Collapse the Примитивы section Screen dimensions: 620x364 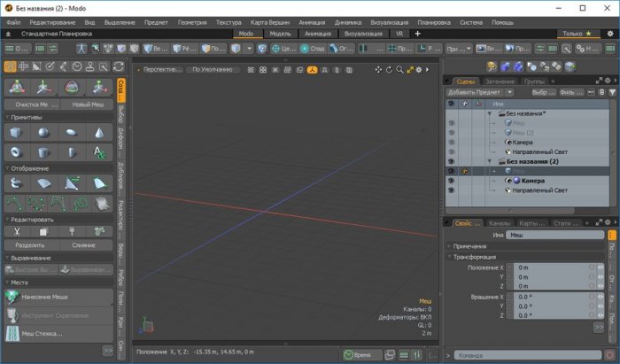coord(27,116)
